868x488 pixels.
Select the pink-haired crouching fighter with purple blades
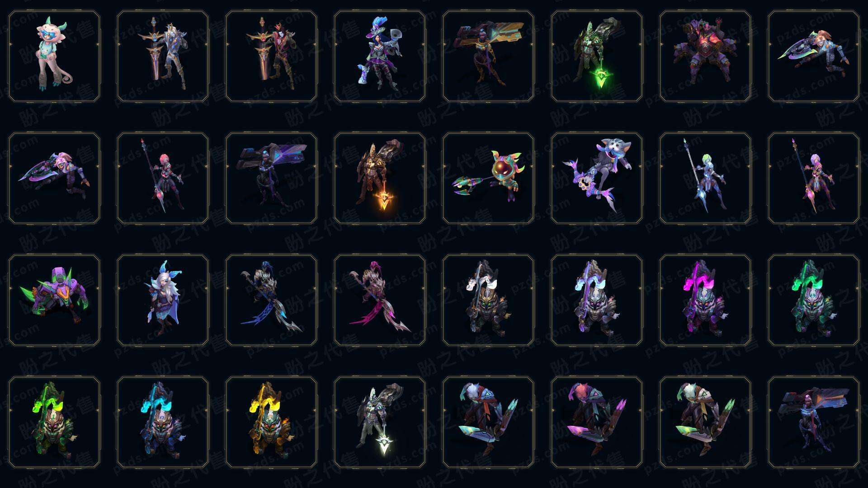[597, 422]
